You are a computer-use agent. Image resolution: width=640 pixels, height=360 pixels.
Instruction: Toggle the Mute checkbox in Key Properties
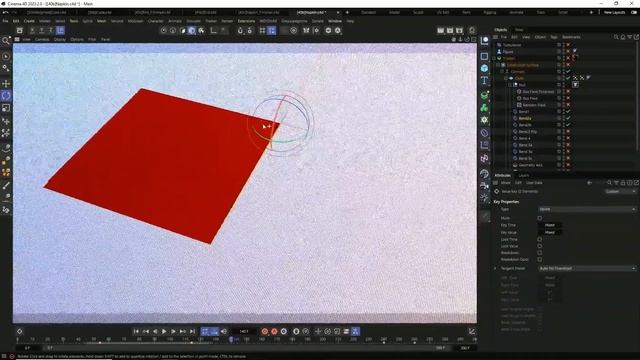click(x=540, y=218)
